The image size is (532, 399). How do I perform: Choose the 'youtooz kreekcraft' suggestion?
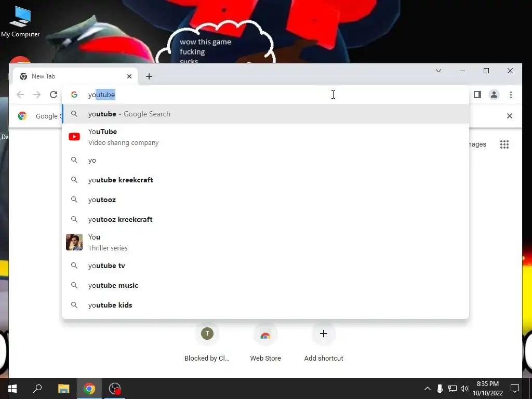(265, 219)
